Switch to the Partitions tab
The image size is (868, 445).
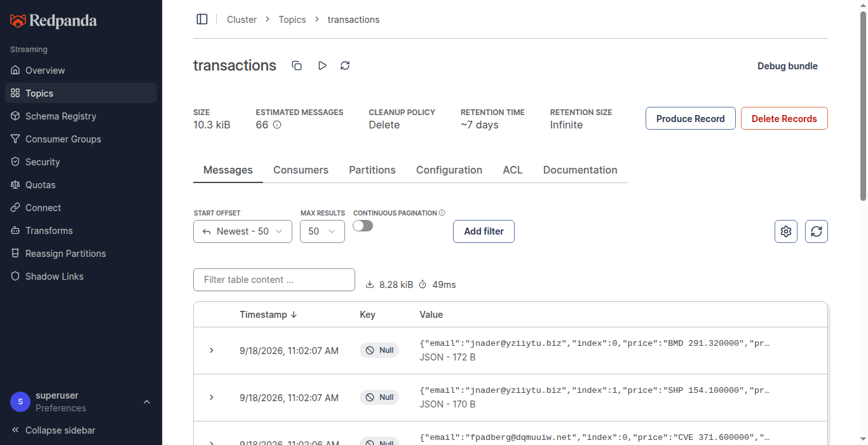[x=372, y=170]
